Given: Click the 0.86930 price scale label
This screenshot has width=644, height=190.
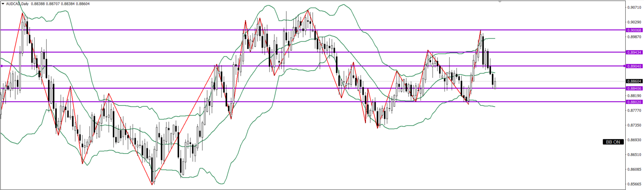Looking at the screenshot, I should click(634, 140).
